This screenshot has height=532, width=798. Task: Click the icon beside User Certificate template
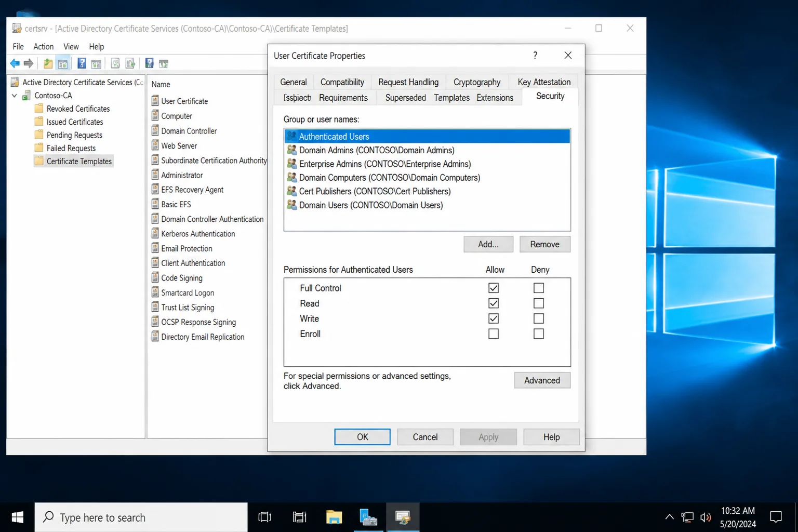155,101
